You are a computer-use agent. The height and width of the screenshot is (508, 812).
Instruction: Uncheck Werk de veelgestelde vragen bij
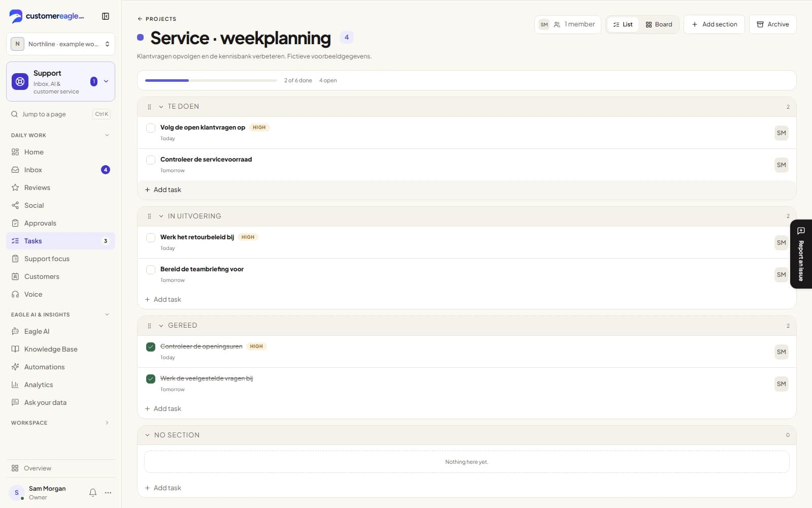coord(151,379)
